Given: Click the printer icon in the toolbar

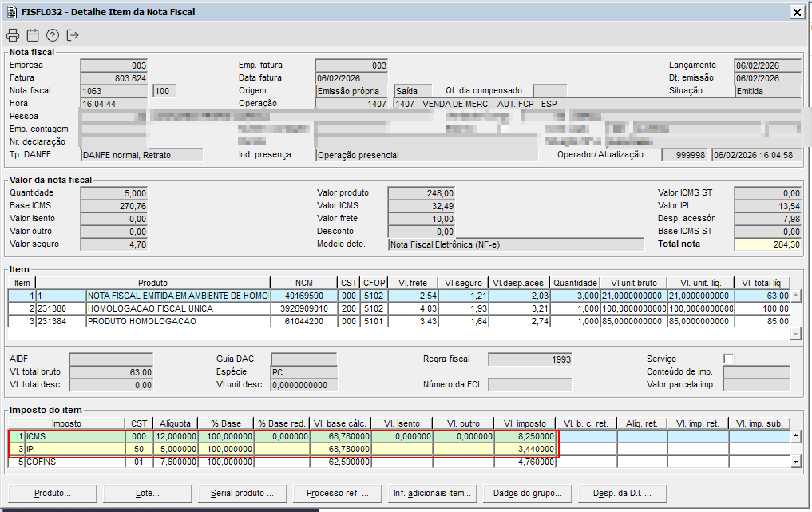Looking at the screenshot, I should pos(13,35).
